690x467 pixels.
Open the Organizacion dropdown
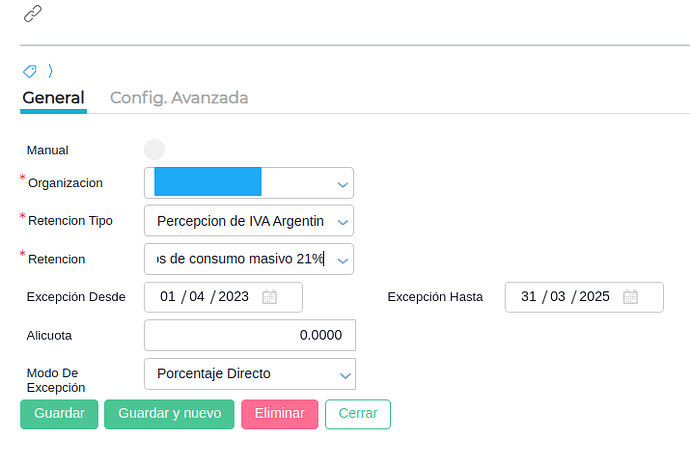click(x=343, y=184)
